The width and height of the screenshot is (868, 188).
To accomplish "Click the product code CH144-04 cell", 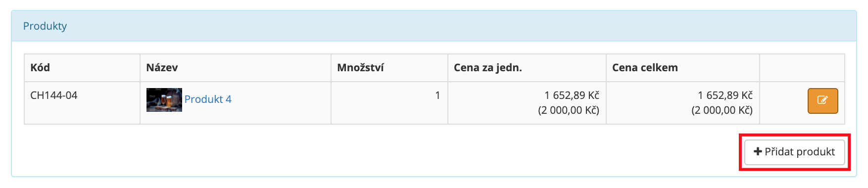I will pos(82,103).
